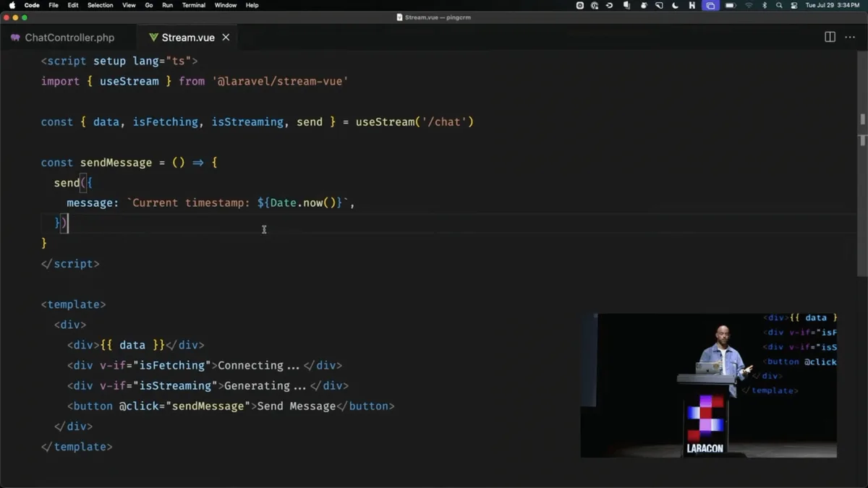Click 'useStream' in the import line
Image resolution: width=868 pixels, height=488 pixels.
click(129, 81)
